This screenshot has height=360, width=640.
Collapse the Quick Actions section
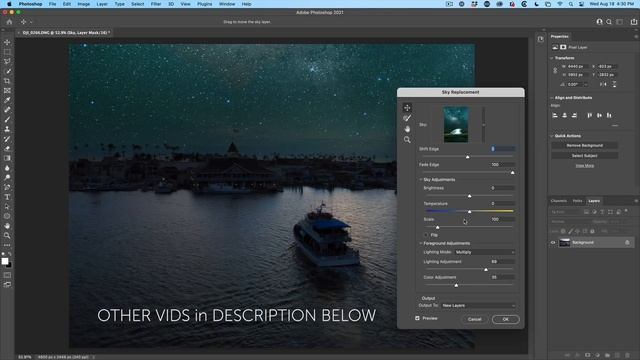point(552,136)
